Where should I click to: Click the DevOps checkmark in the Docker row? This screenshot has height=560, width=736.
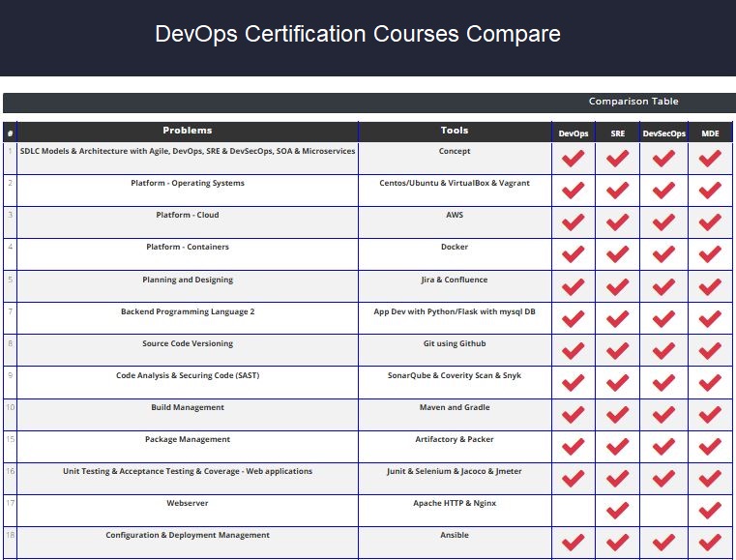[573, 254]
